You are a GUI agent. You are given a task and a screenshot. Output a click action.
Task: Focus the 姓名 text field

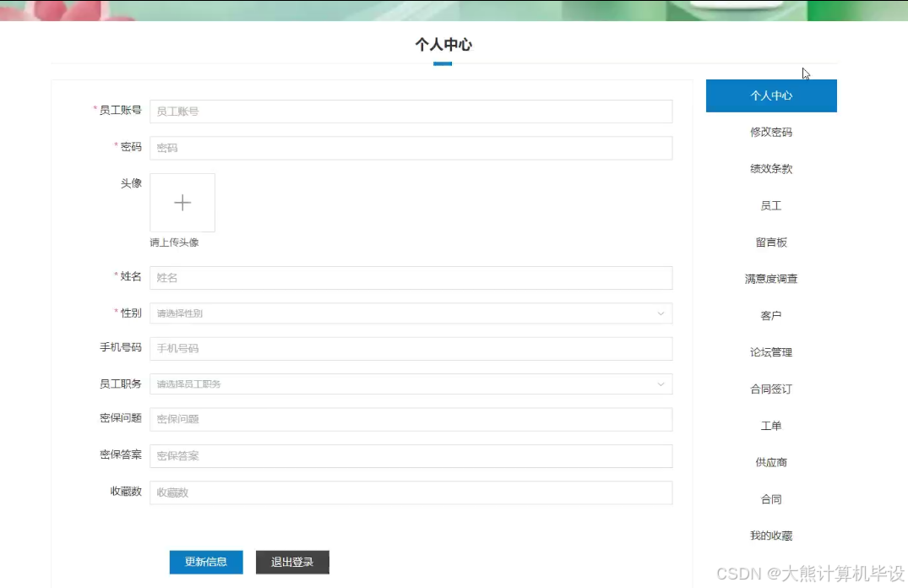[411, 277]
